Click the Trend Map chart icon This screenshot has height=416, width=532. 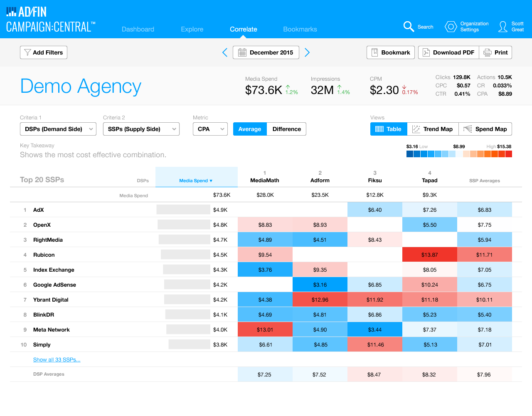click(416, 129)
